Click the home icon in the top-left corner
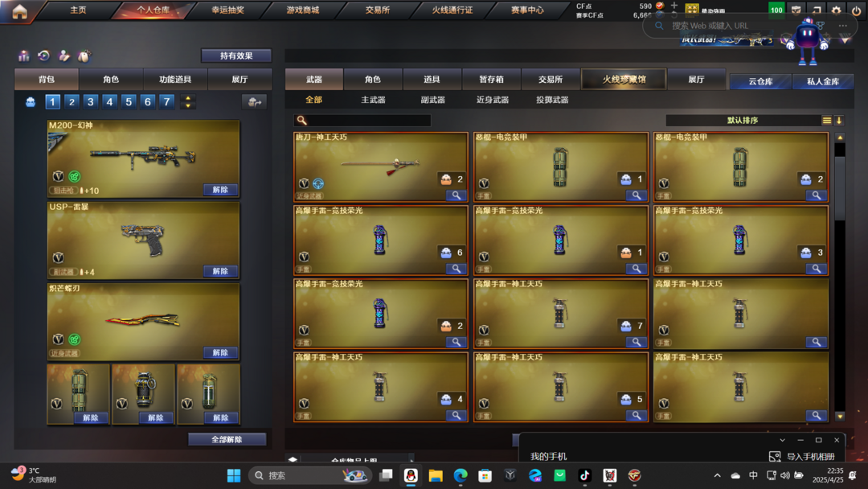 pos(19,11)
